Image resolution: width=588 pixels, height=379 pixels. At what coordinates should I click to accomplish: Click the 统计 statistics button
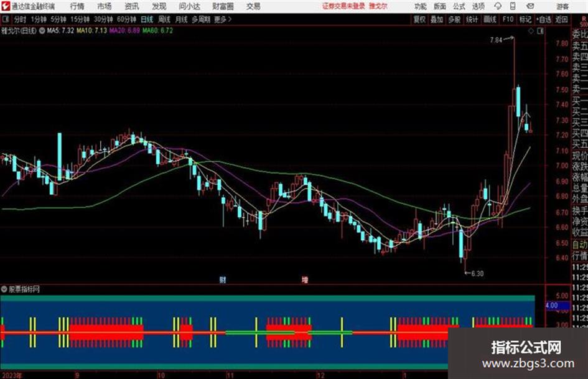click(472, 19)
